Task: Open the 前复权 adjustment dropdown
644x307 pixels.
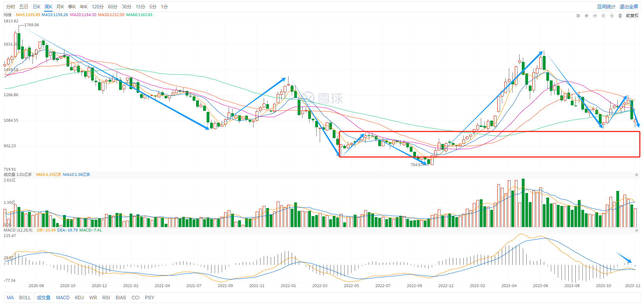Action: coord(632,16)
